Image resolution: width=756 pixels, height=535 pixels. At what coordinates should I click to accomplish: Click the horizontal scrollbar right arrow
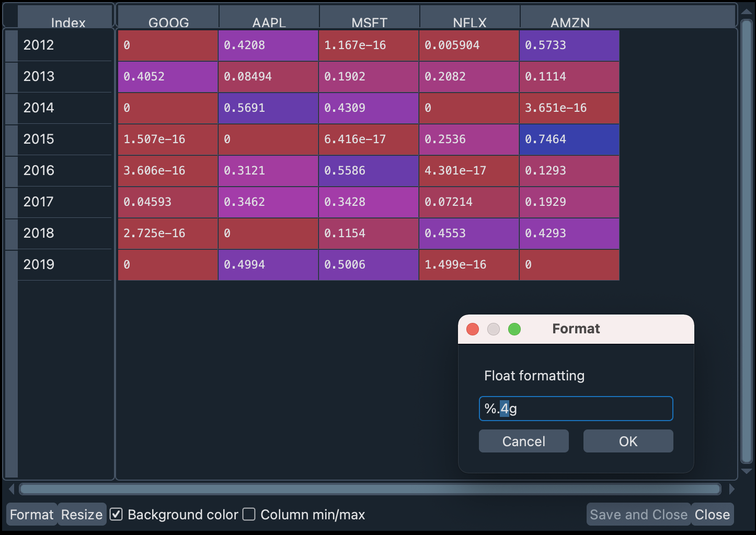731,489
